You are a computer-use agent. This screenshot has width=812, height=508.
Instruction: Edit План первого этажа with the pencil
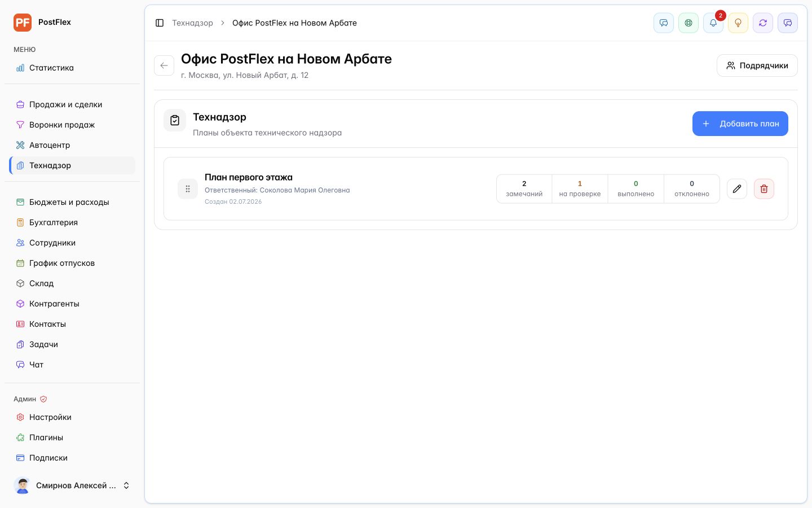(737, 189)
